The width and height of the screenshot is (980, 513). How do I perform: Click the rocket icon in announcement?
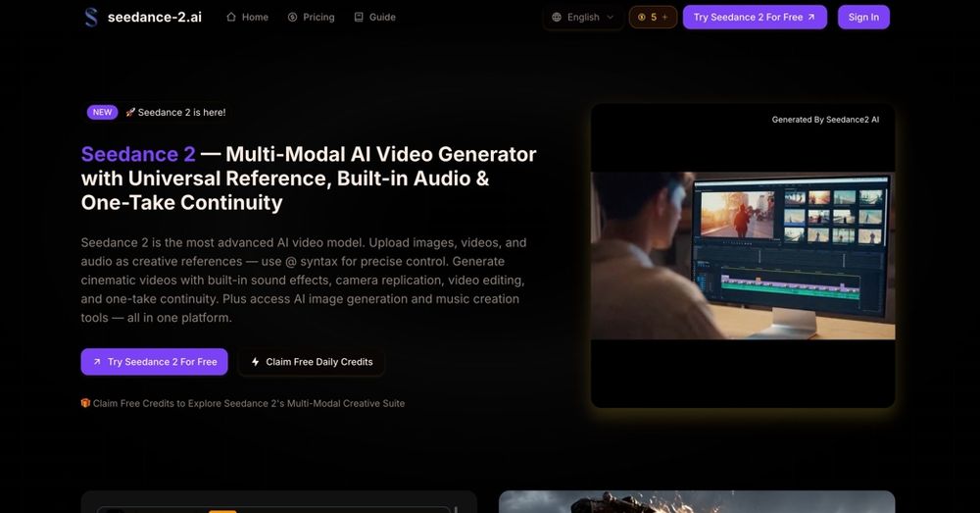pos(130,112)
